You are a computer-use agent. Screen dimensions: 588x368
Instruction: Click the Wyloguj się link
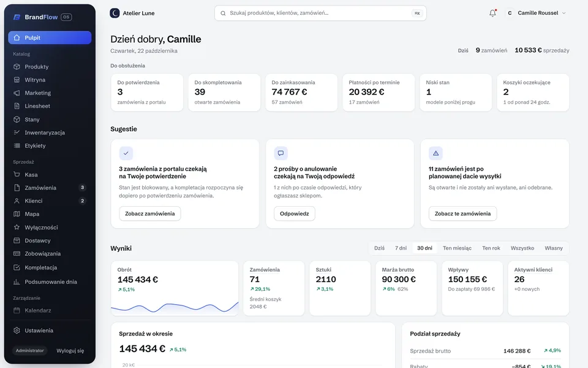[70, 351]
